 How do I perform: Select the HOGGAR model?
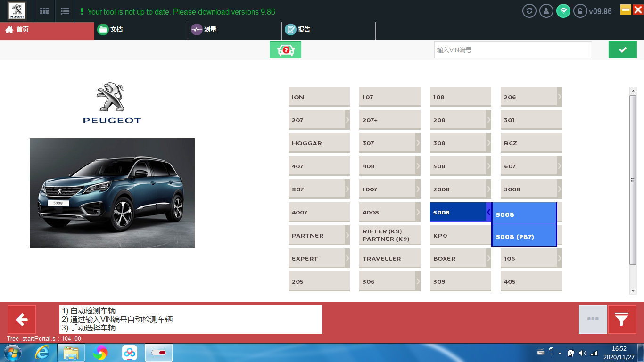319,143
